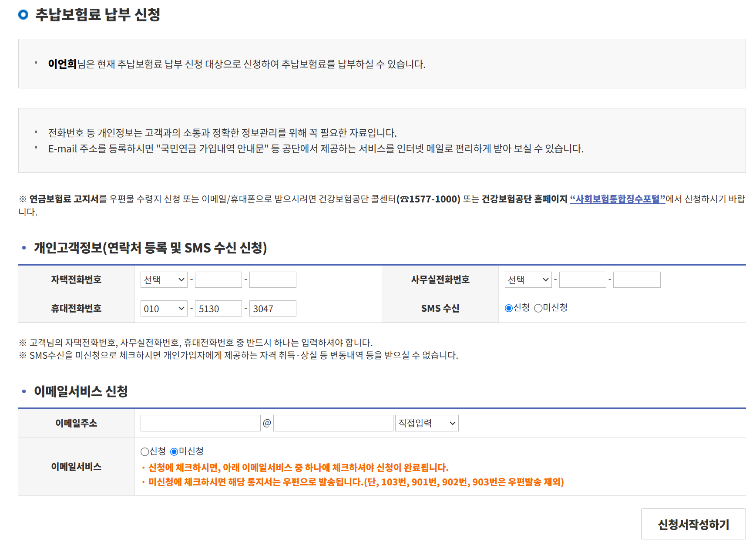Image resolution: width=756 pixels, height=542 pixels.
Task: Select 신청 for SMS 수신
Action: pyautogui.click(x=508, y=308)
